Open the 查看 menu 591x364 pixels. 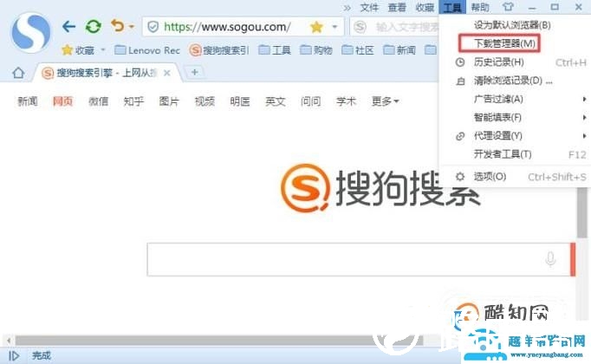coord(397,8)
